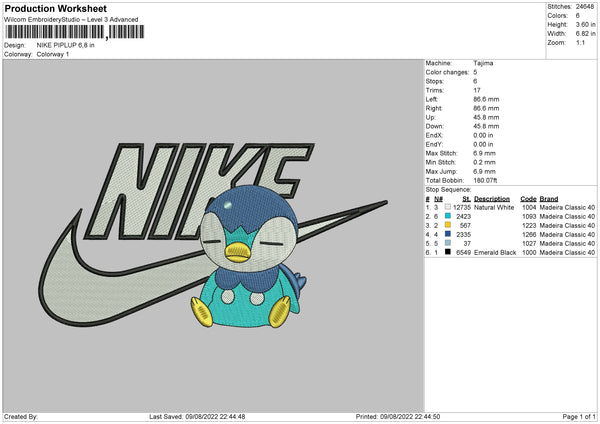This screenshot has width=600, height=424.
Task: Click the 'EndX:' value 0.00 in
Action: [x=483, y=135]
